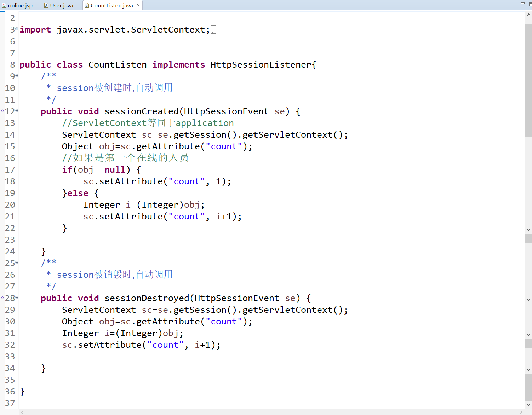Switch to the User.java editor tab
The width and height of the screenshot is (532, 415).
coord(59,5)
